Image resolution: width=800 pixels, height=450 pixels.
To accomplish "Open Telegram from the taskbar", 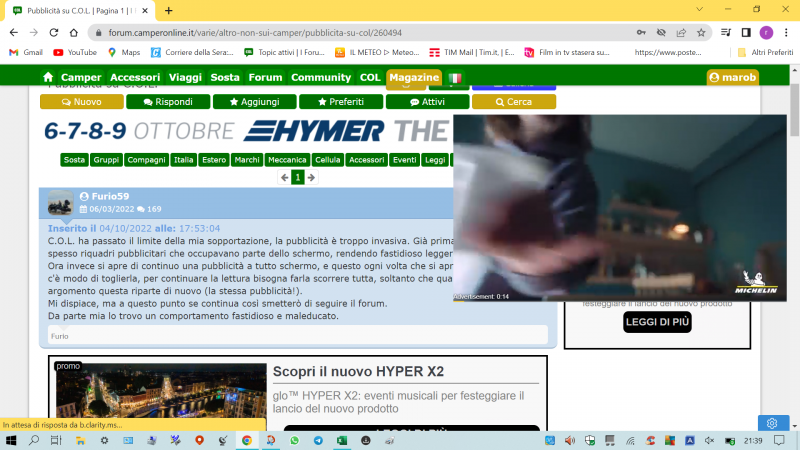I will tap(318, 440).
